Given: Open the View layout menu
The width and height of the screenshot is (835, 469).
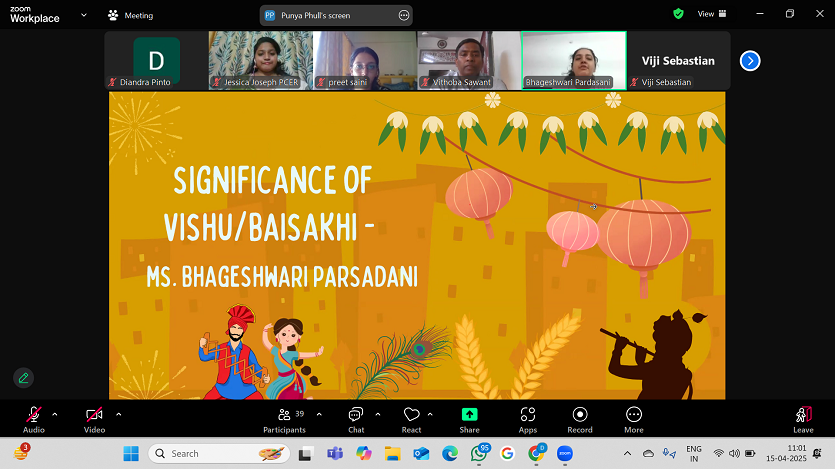Looking at the screenshot, I should pos(710,15).
